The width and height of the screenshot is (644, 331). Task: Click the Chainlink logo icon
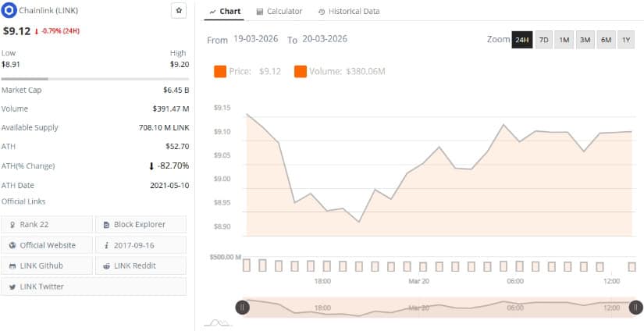(9, 11)
